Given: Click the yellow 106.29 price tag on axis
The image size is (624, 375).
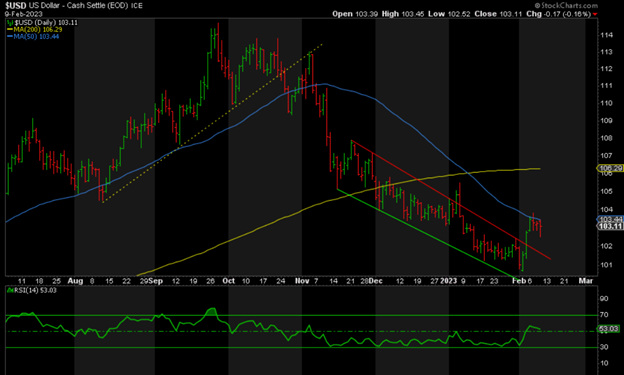Looking at the screenshot, I should point(610,168).
